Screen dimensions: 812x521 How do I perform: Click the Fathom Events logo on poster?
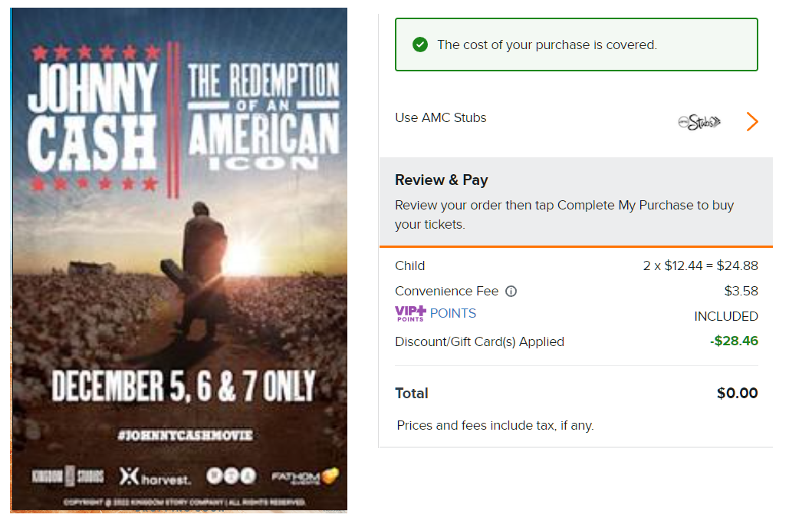click(x=305, y=476)
